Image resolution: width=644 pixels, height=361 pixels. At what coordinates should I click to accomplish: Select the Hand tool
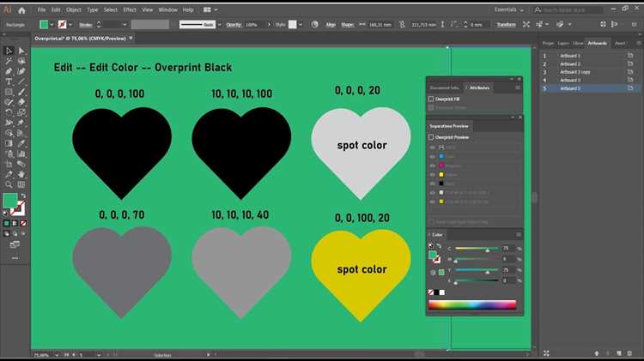coord(21,174)
